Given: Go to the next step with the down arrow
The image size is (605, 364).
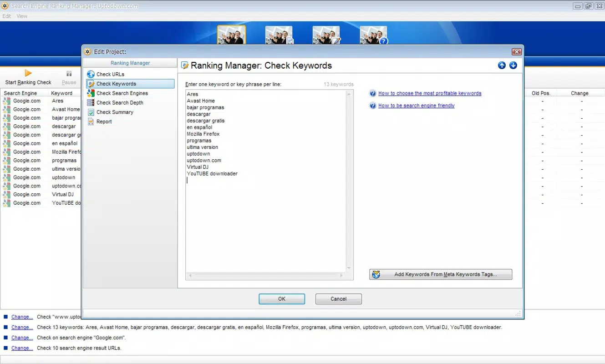Looking at the screenshot, I should [x=513, y=66].
